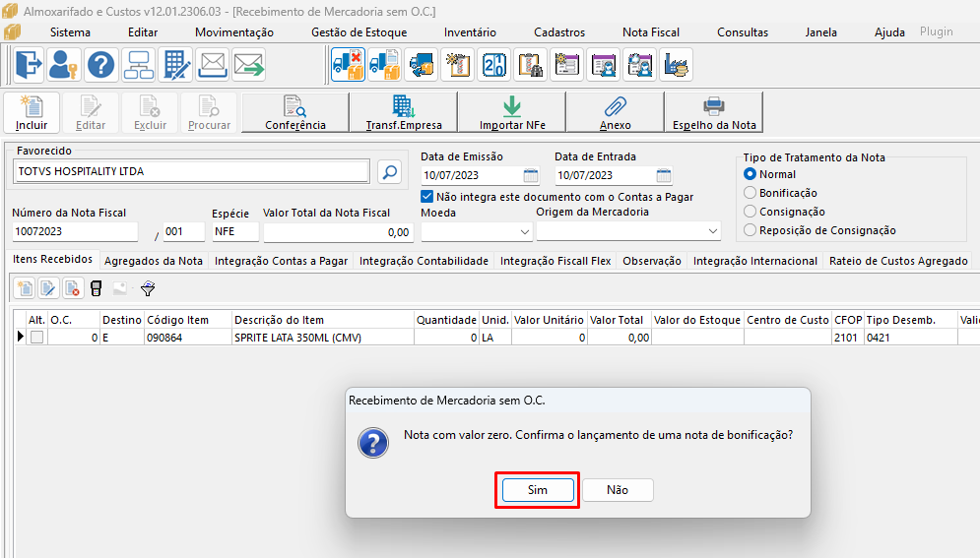Click Espelho da Nota printer button
Image resolution: width=980 pixels, height=558 pixels.
[714, 112]
